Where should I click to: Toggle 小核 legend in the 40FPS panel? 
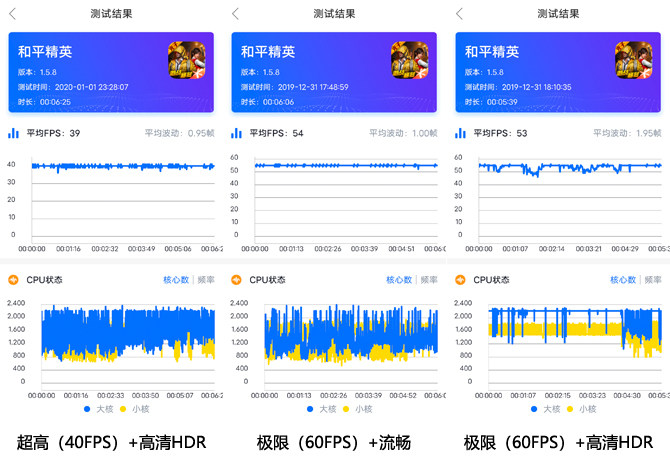click(135, 409)
